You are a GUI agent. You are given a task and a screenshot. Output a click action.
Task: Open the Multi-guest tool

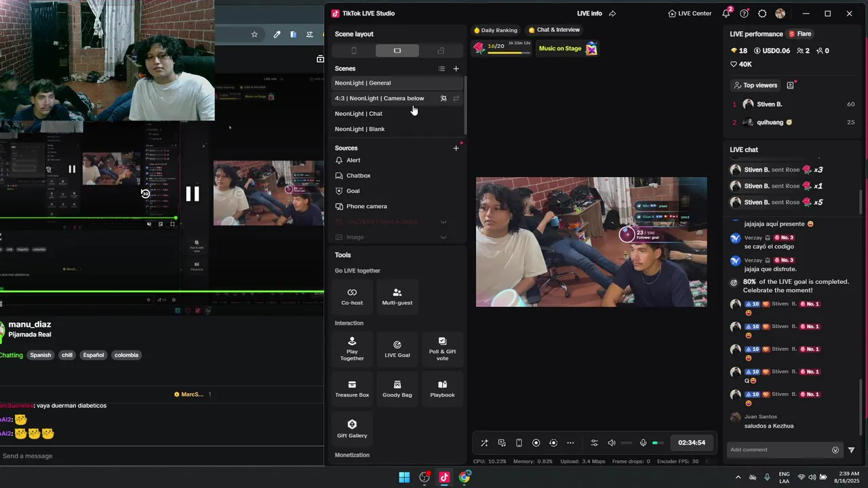point(397,297)
